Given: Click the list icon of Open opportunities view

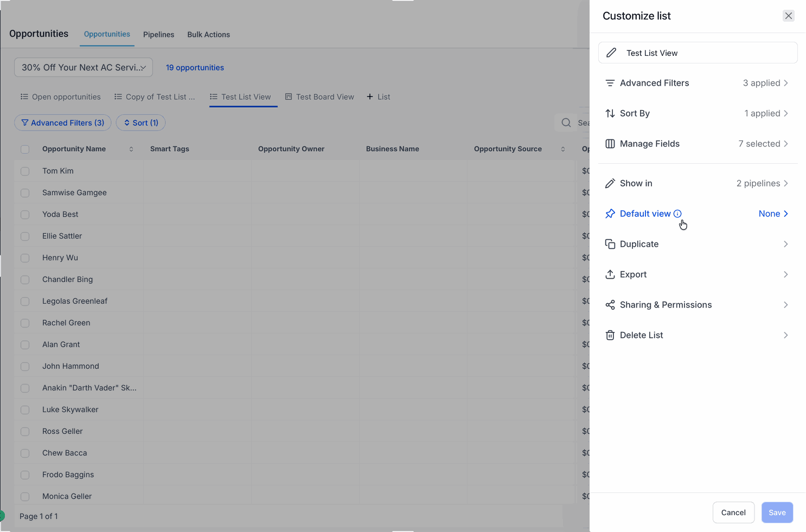Looking at the screenshot, I should [x=24, y=97].
